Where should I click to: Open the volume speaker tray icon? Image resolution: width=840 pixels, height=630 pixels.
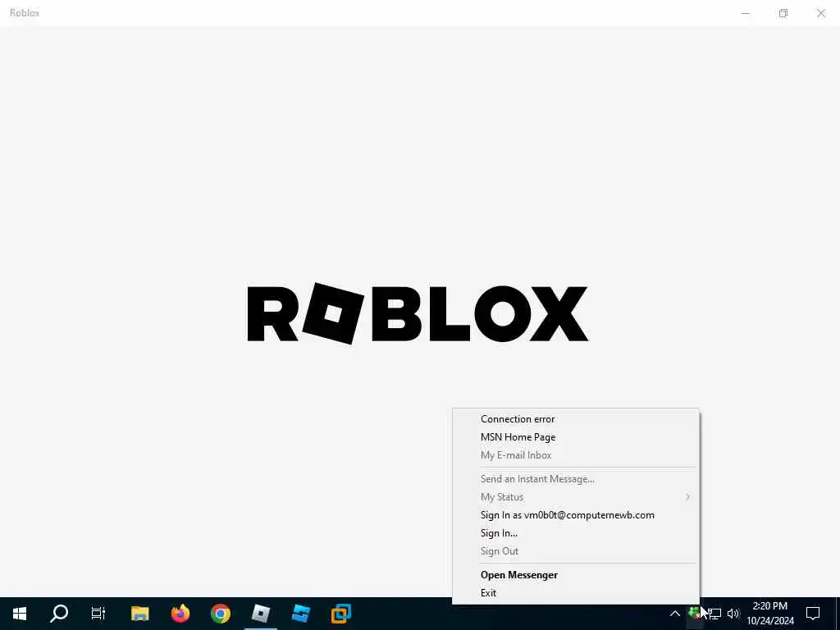(733, 614)
